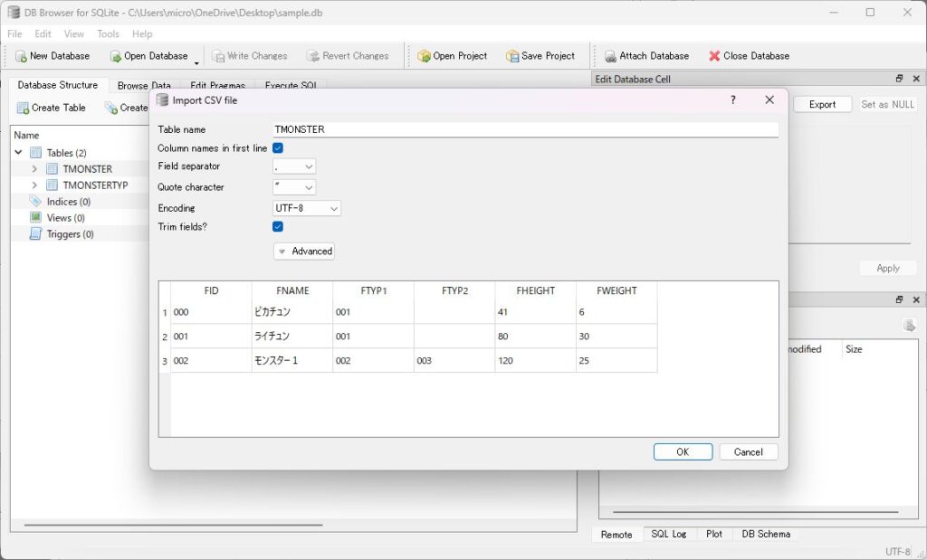Image resolution: width=927 pixels, height=560 pixels.
Task: Switch to the SQL Log tab
Action: [x=669, y=534]
